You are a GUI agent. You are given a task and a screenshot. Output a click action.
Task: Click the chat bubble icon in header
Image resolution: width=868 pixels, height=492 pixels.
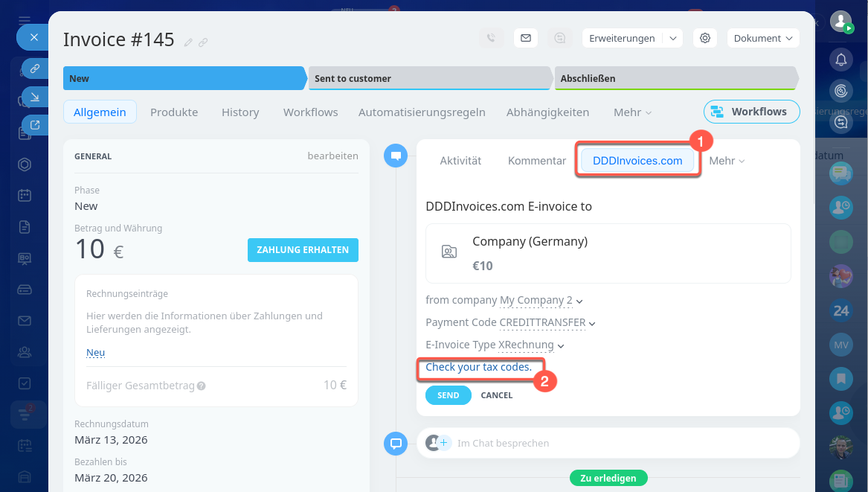tap(559, 38)
